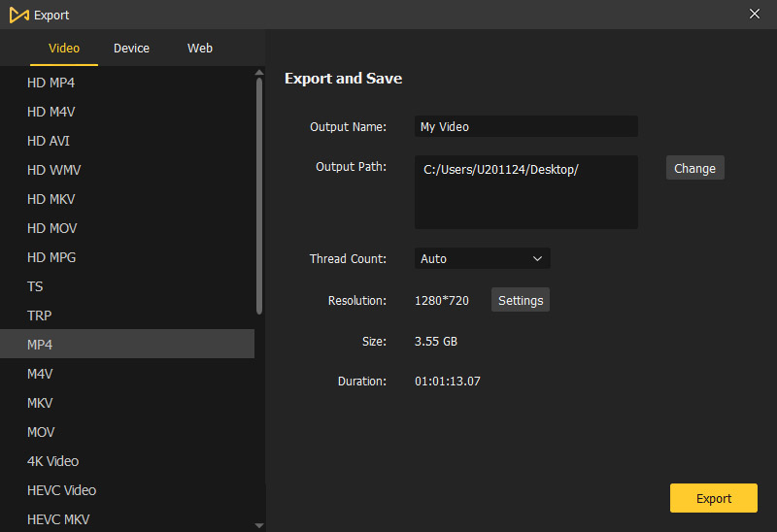Choose HEVC Video format
The width and height of the screenshot is (777, 532).
tap(61, 490)
